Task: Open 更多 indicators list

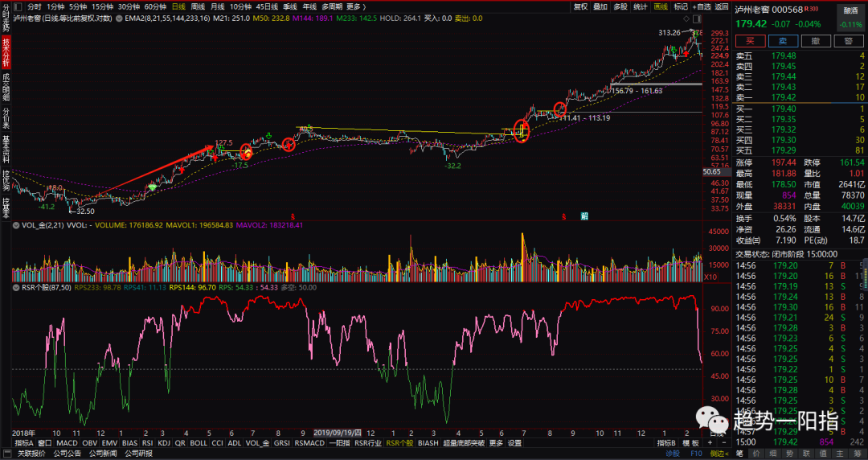Action: (x=496, y=443)
